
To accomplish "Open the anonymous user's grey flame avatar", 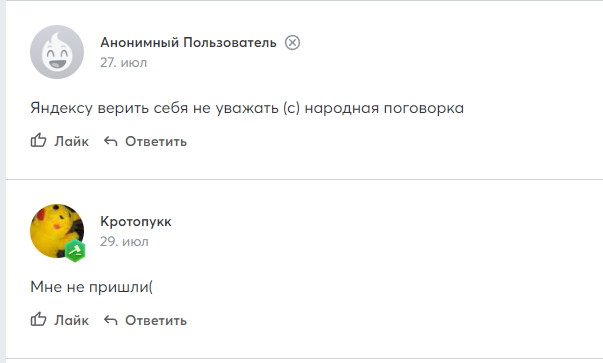I will (57, 52).
